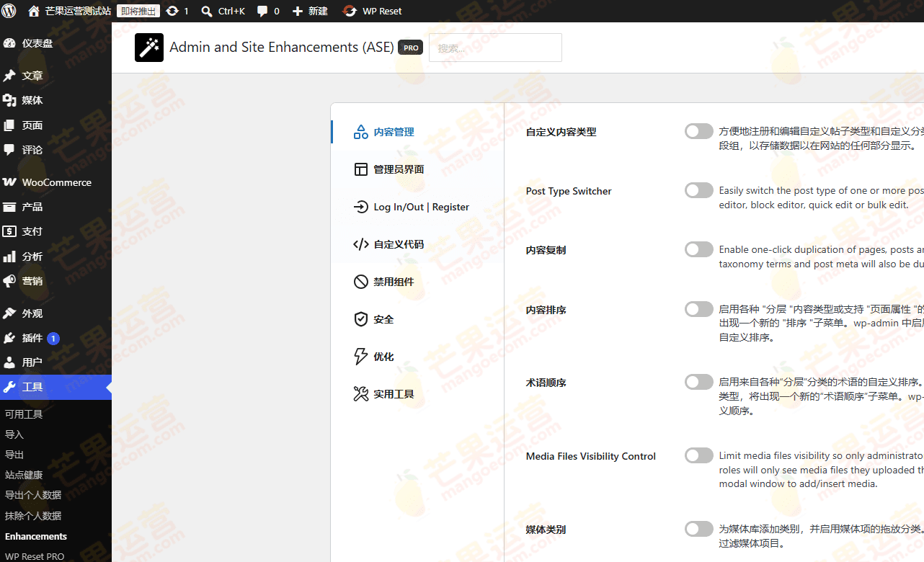Click the 管理员界面 layout icon
Screen dimensions: 924x562
[361, 169]
